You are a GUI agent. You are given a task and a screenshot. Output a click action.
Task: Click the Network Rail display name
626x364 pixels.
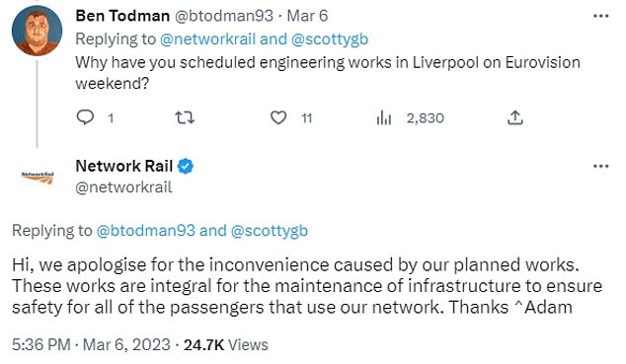point(124,167)
